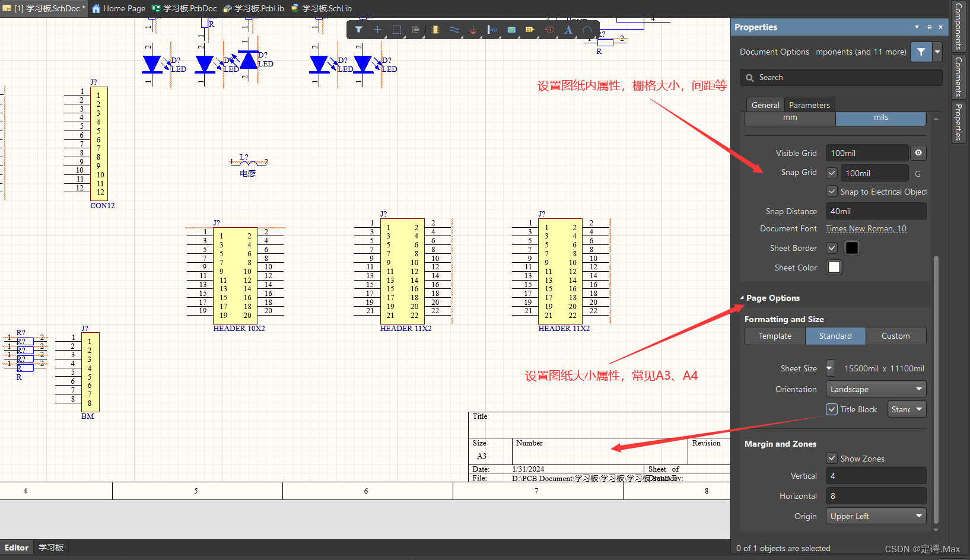The image size is (970, 560).
Task: Select the Place Arc tool
Action: (x=587, y=30)
